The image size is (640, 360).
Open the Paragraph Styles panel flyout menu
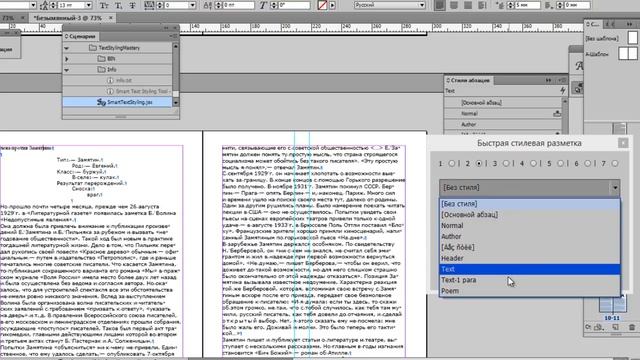[562, 80]
